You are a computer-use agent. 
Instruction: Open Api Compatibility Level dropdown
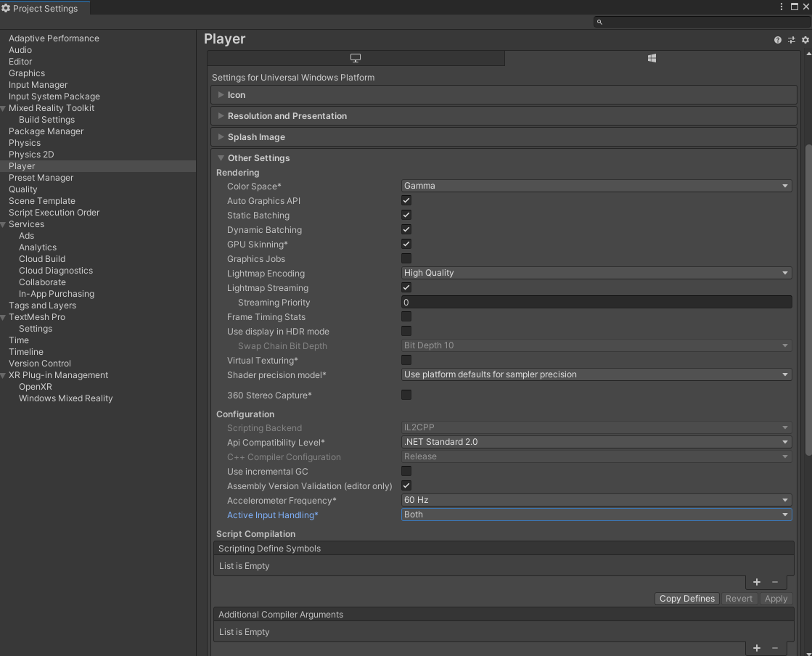pyautogui.click(x=596, y=442)
